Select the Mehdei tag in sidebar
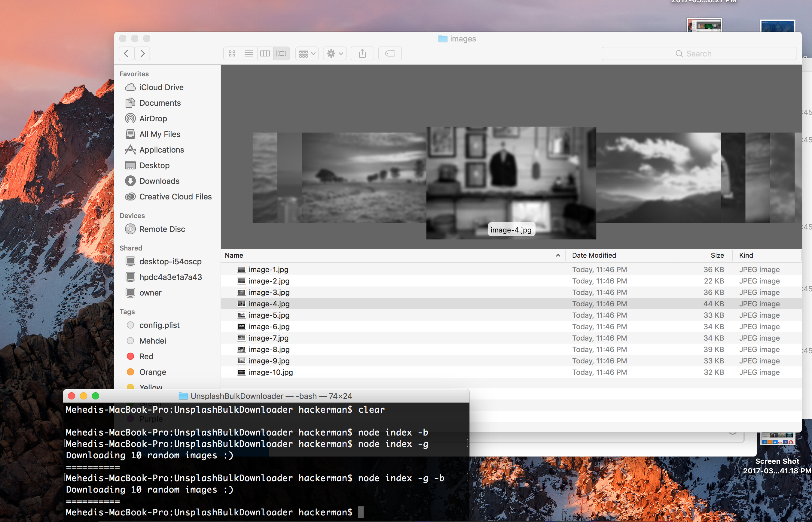The height and width of the screenshot is (522, 812). pos(152,341)
